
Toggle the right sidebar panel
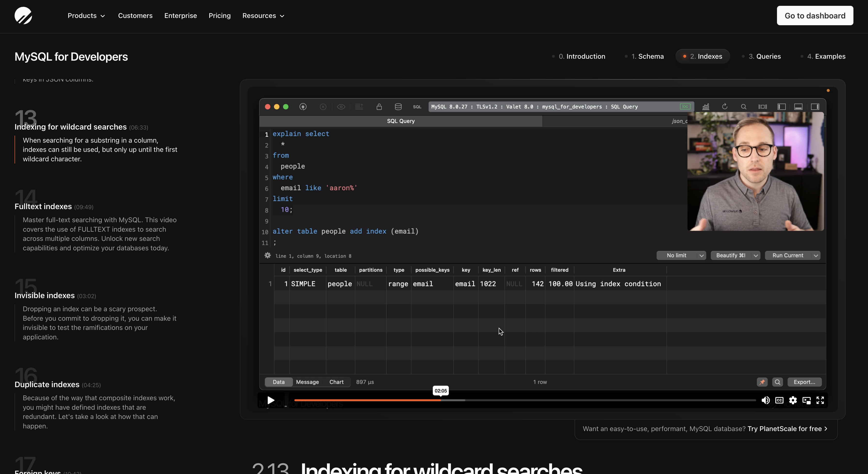coord(815,107)
